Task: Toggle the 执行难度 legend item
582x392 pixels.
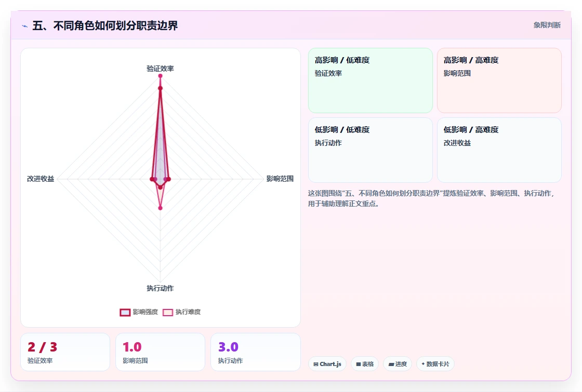Action: 181,312
